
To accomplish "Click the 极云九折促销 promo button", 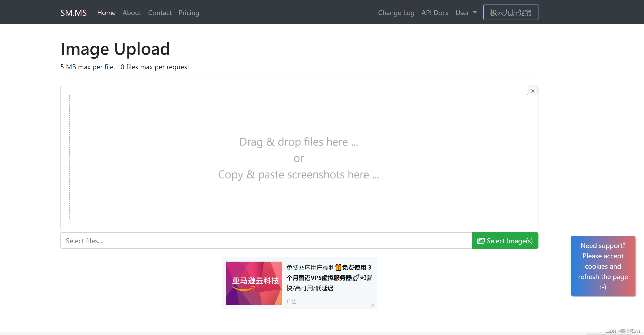I will point(510,12).
